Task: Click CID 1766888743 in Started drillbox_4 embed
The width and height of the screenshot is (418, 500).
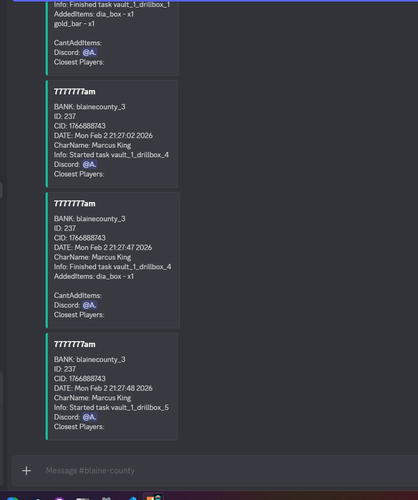Action: tap(80, 126)
